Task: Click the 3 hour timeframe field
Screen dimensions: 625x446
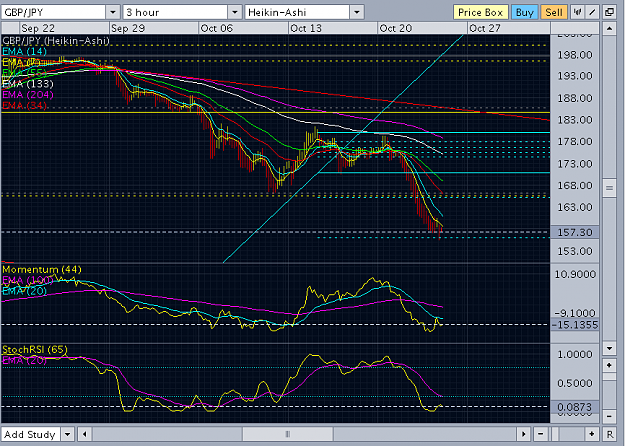Action: point(175,12)
